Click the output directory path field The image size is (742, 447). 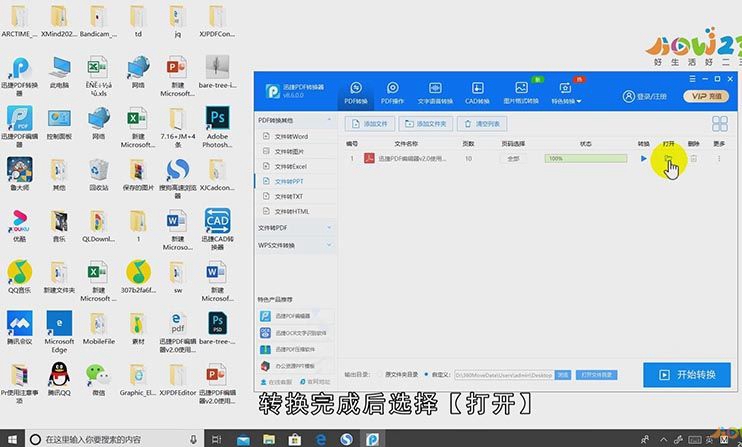point(504,375)
